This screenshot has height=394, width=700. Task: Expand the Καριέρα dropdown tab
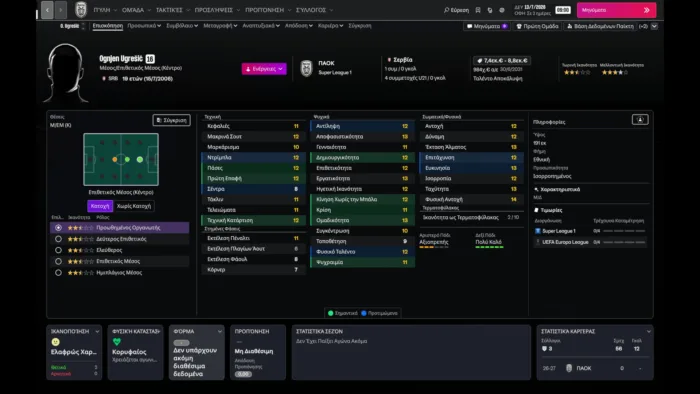(330, 26)
